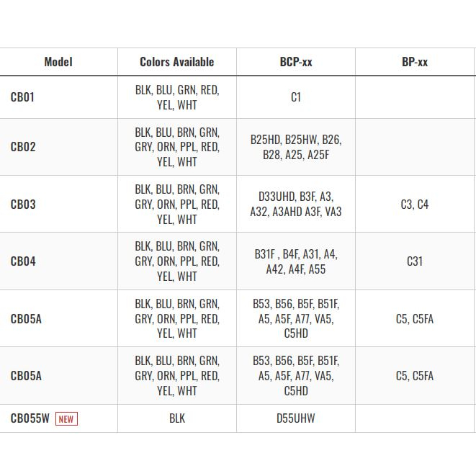Click the cell starting with D33UHD
The width and height of the screenshot is (476, 476).
coord(296,204)
